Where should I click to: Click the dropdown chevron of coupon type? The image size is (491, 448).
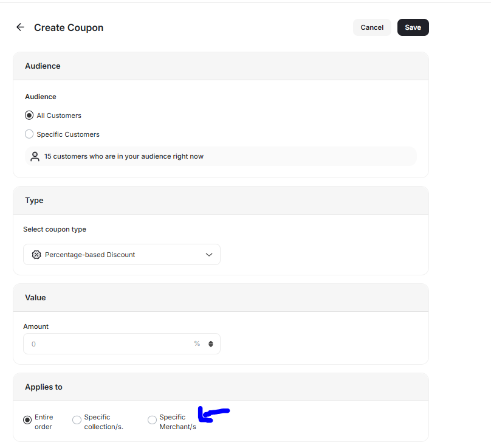[x=209, y=255]
